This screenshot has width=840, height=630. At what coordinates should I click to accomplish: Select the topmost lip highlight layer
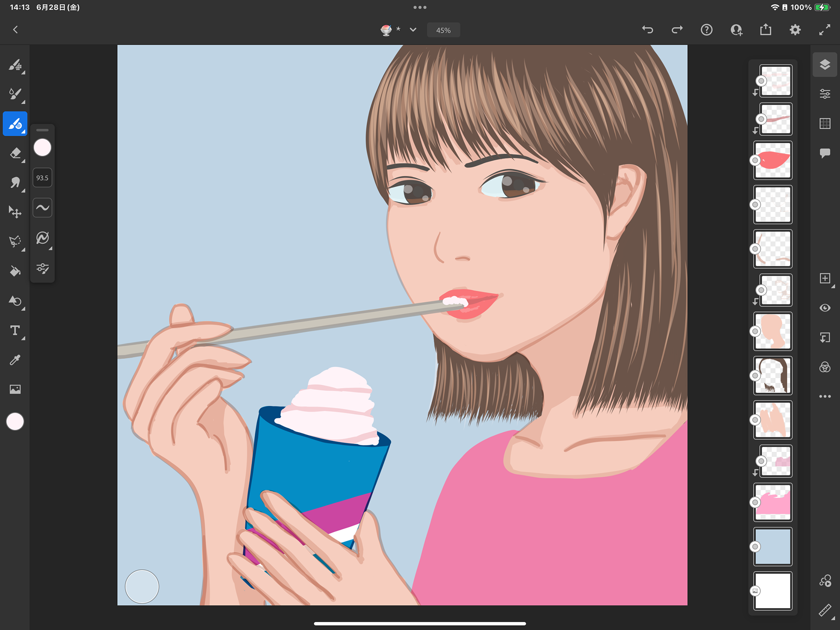[x=776, y=81]
